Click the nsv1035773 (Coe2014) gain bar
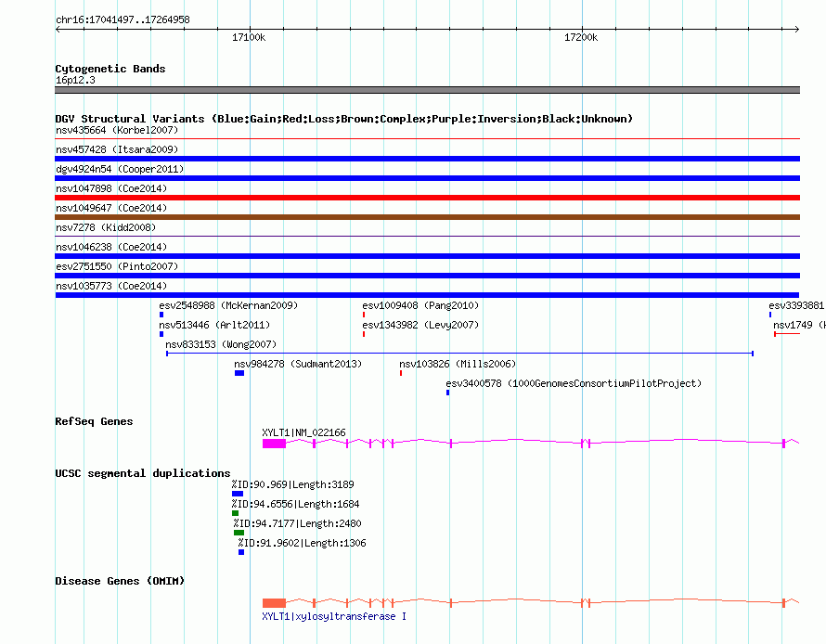 click(x=427, y=295)
